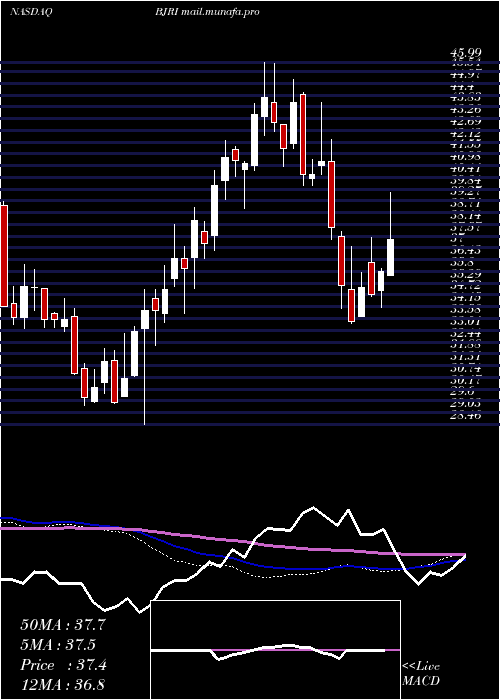Image resolution: width=500 pixels, height=700 pixels.
Task: Click the Price : 37.4 reading
Action: (x=63, y=665)
